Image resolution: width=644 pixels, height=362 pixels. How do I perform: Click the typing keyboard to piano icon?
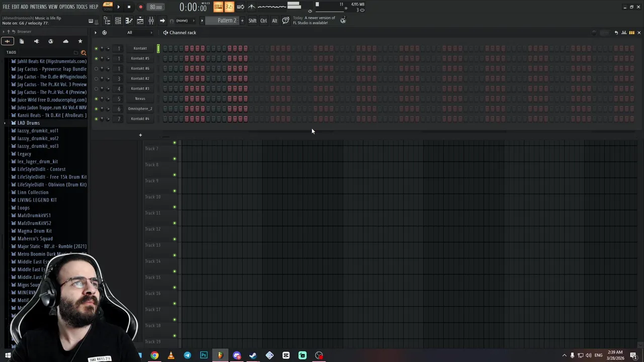[218, 7]
